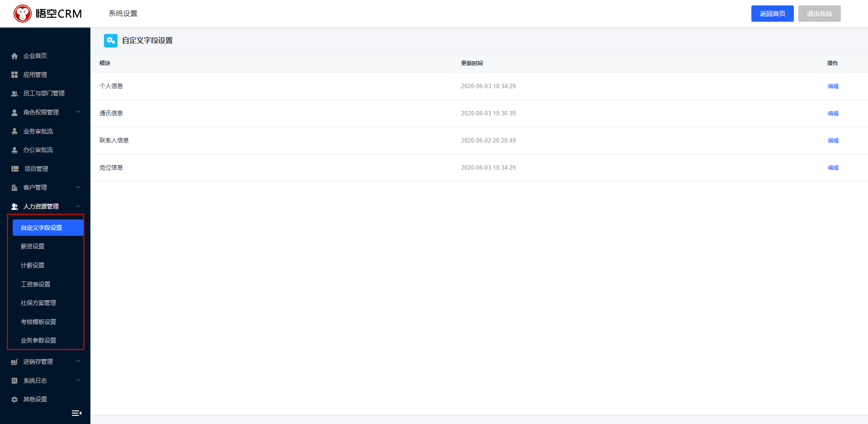Click the 悟空CRM monkey logo

(23, 14)
